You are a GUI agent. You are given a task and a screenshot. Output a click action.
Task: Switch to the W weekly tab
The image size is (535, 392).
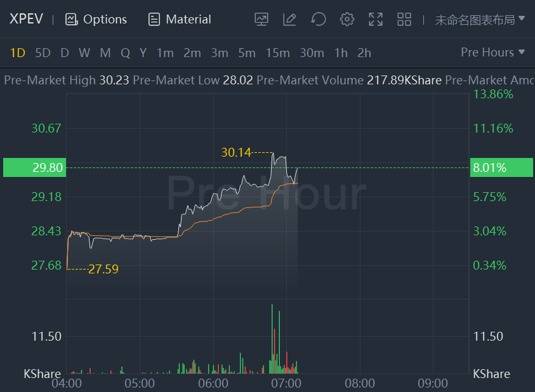(84, 53)
